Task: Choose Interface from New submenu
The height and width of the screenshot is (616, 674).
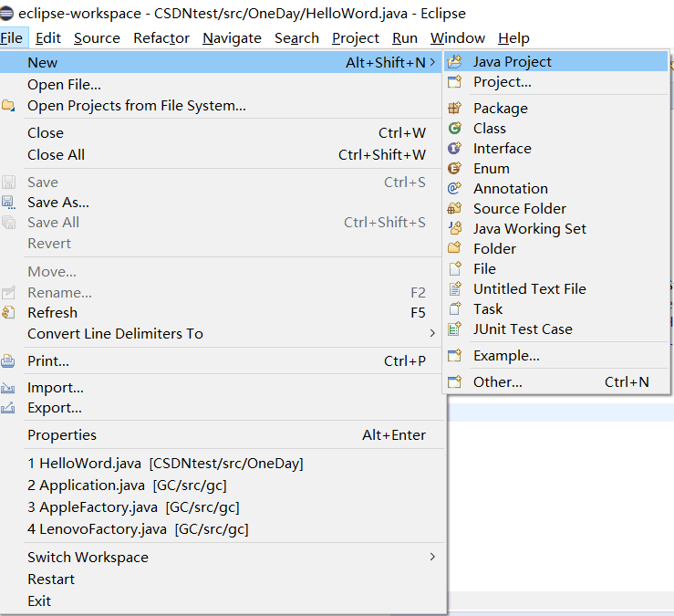Action: [556, 149]
